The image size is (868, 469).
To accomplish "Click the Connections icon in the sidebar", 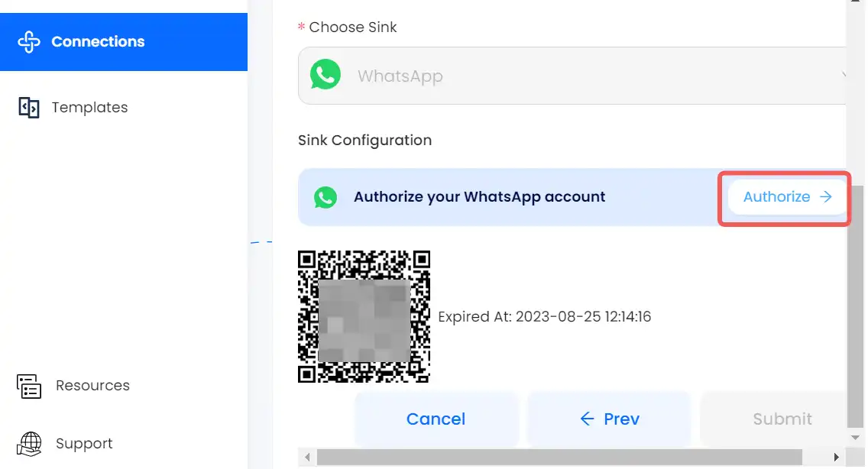I will pos(29,42).
